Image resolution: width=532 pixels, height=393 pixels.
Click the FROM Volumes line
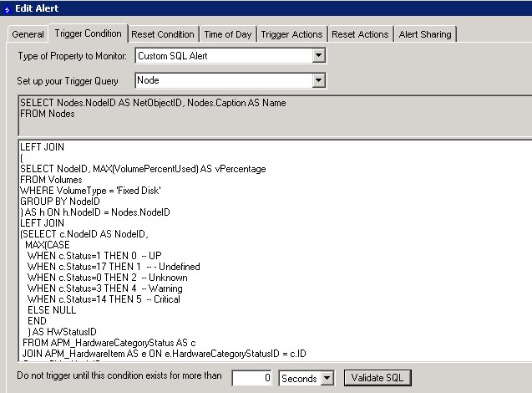[x=51, y=180]
